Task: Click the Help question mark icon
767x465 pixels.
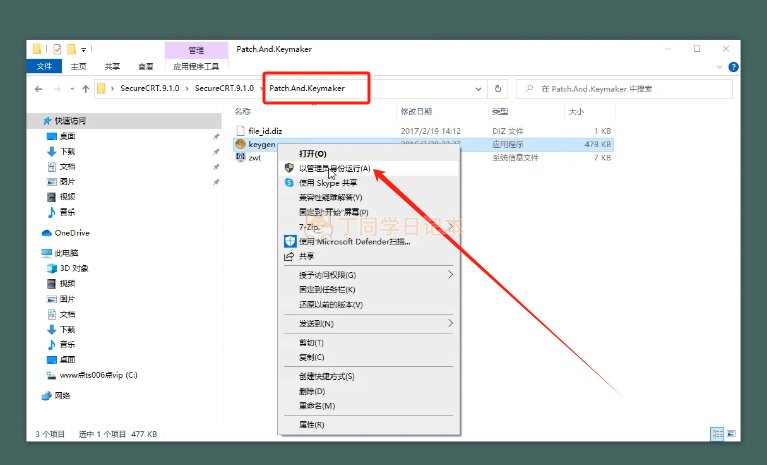Action: 733,67
